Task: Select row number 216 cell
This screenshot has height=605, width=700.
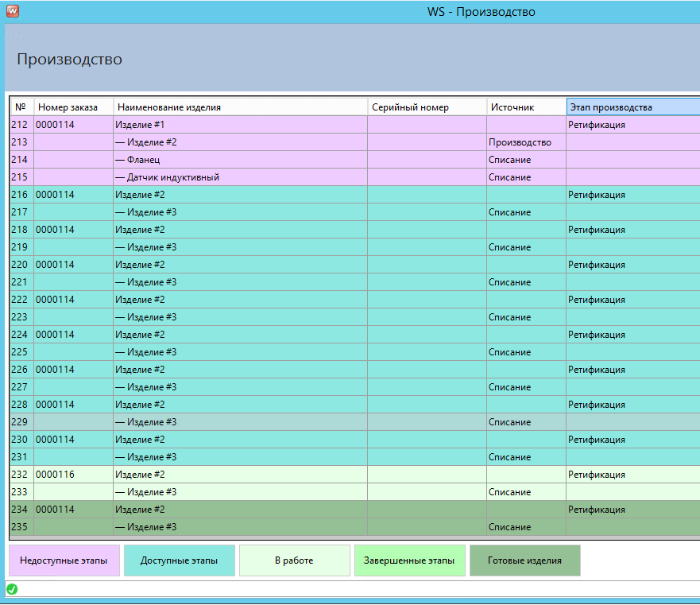Action: coord(22,195)
